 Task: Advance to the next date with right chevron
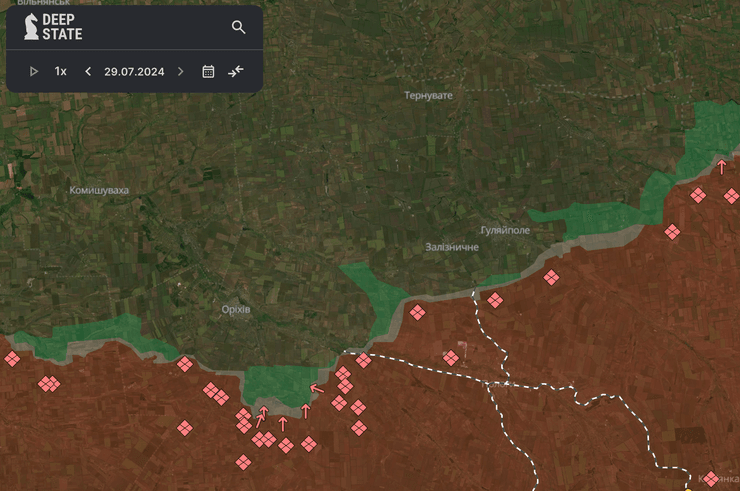[x=180, y=71]
